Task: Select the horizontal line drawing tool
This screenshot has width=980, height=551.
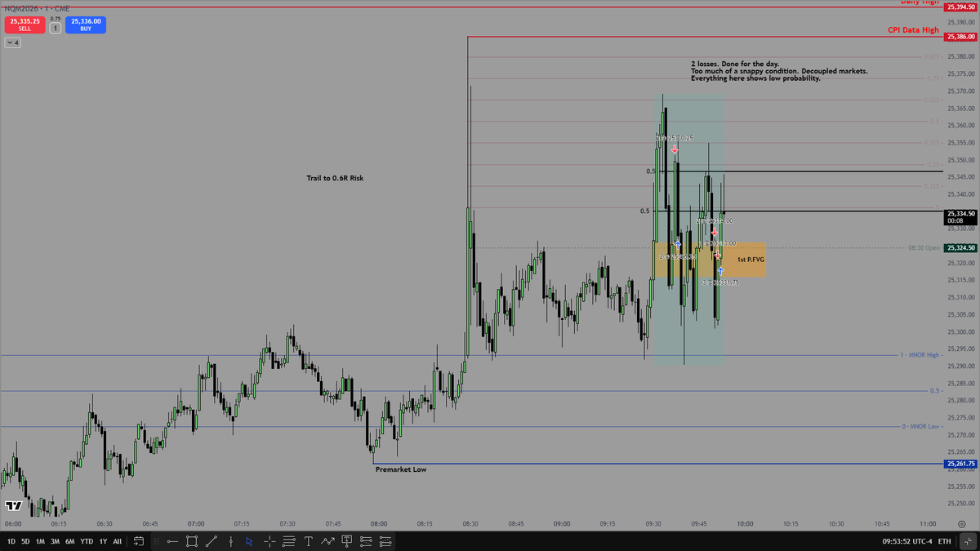Action: click(x=172, y=541)
